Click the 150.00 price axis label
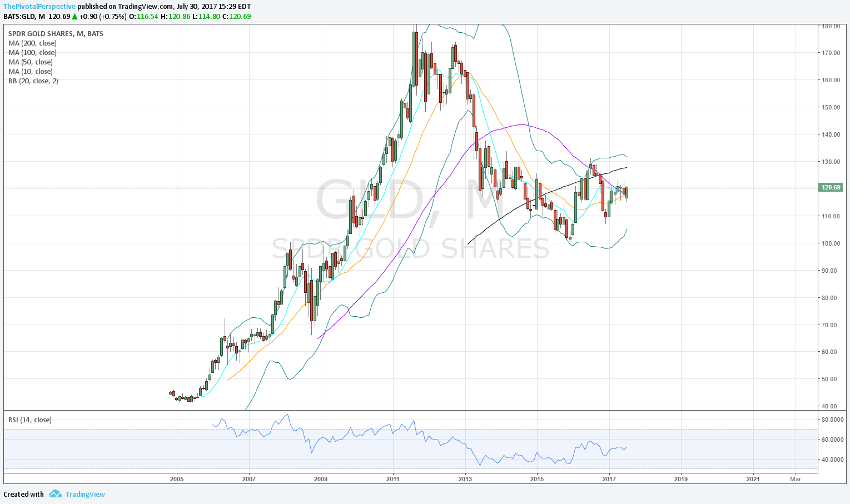The height and width of the screenshot is (504, 850). [831, 107]
